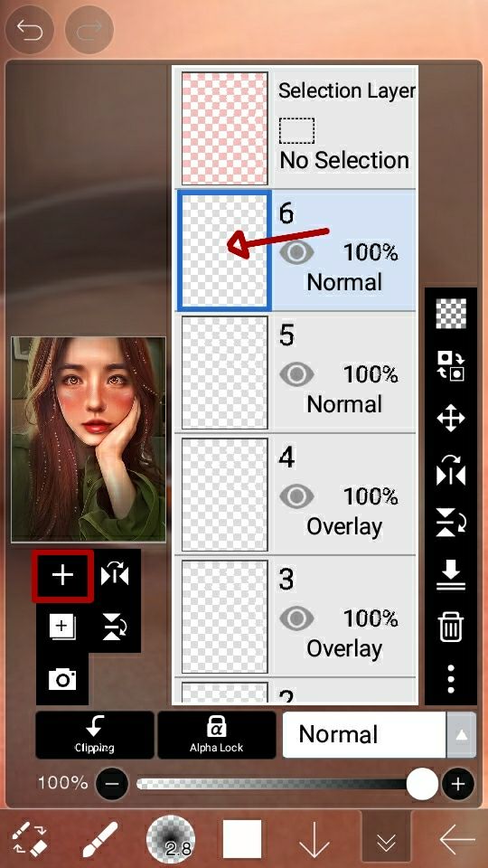Turn on Alpha Lock button
The width and height of the screenshot is (488, 868).
[x=216, y=734]
